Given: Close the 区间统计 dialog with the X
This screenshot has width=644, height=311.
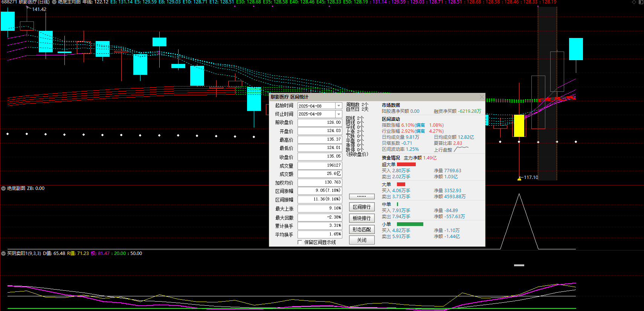Looking at the screenshot, I should click(x=482, y=97).
